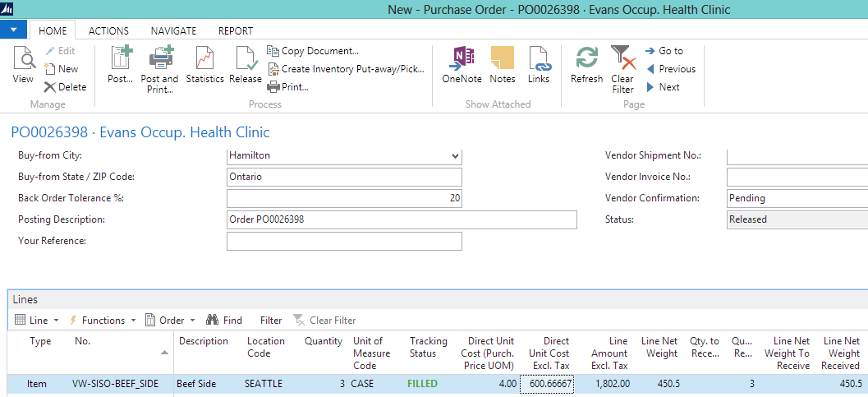
Task: Switch to the ACTIONS ribbon tab
Action: pos(108,31)
